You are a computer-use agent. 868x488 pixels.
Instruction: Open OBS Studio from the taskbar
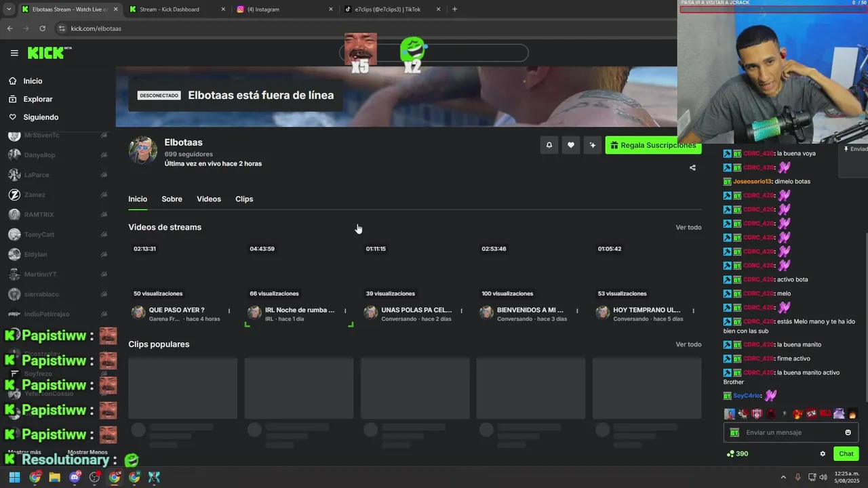tap(94, 477)
